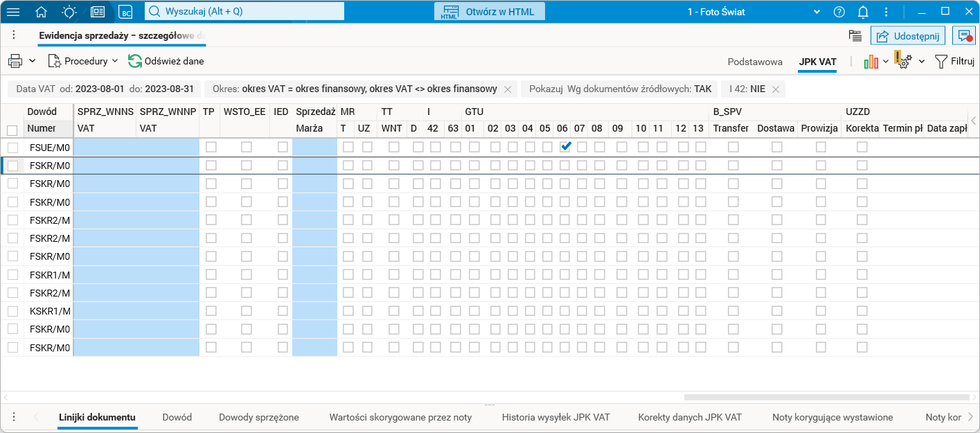Select the FSUE/M0 row checkbox
This screenshot has width=980, height=433.
[12, 147]
